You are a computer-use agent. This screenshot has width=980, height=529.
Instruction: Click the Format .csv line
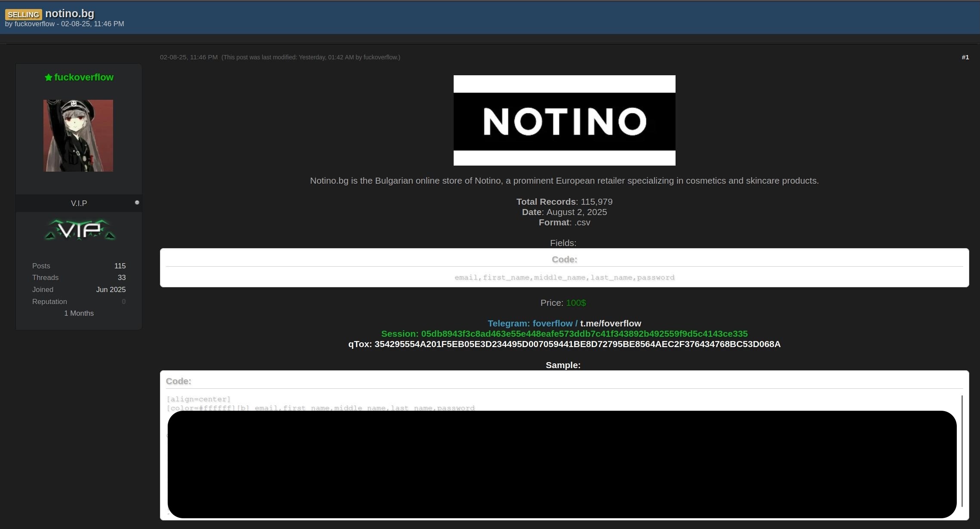point(564,222)
